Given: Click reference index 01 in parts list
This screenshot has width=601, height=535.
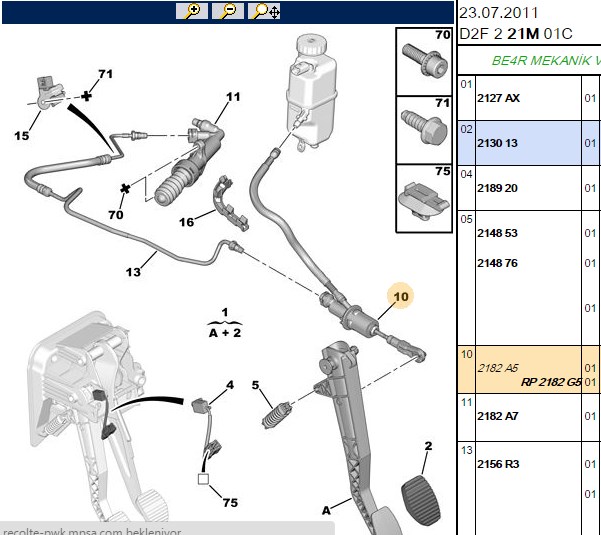Looking at the screenshot, I should point(466,84).
